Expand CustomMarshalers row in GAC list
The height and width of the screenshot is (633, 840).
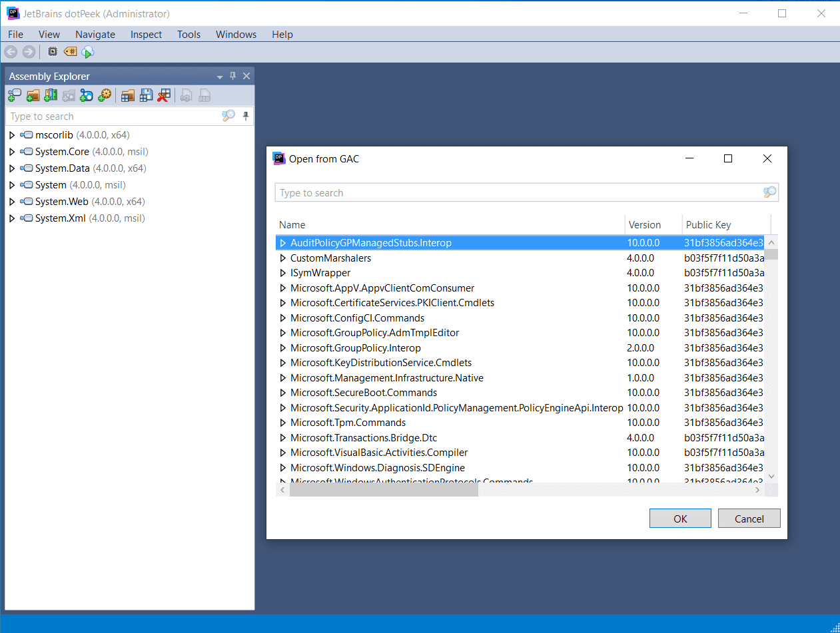[x=283, y=258]
